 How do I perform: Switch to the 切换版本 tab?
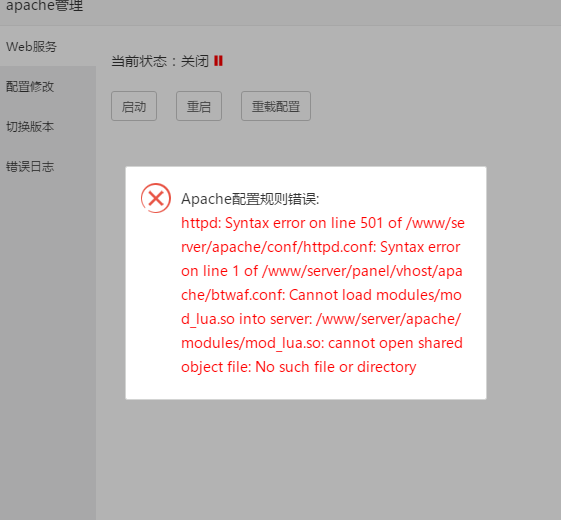(x=48, y=127)
